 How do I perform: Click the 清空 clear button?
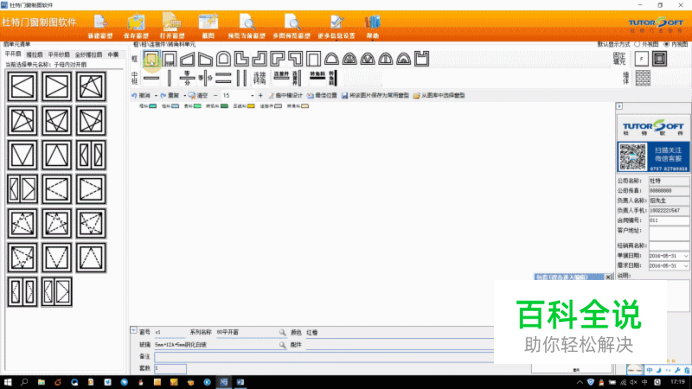tap(198, 95)
